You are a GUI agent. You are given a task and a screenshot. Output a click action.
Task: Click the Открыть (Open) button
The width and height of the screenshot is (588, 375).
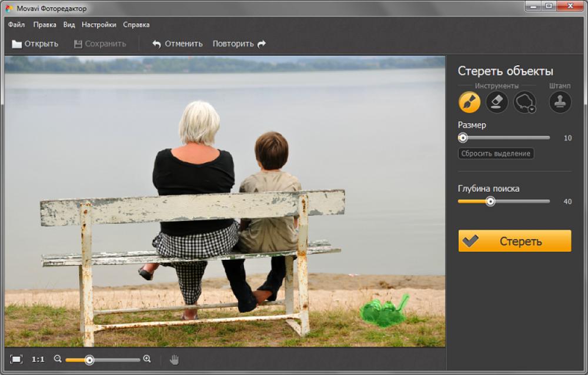(35, 43)
